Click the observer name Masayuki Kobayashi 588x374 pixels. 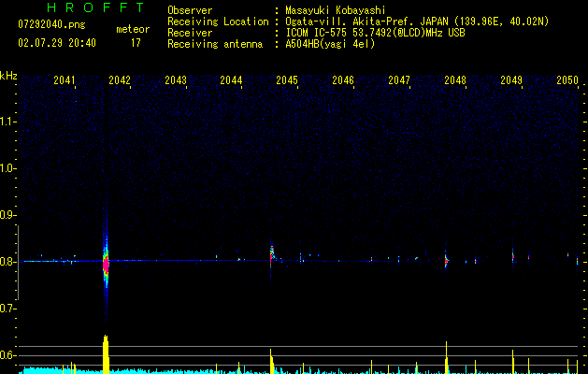click(x=336, y=10)
